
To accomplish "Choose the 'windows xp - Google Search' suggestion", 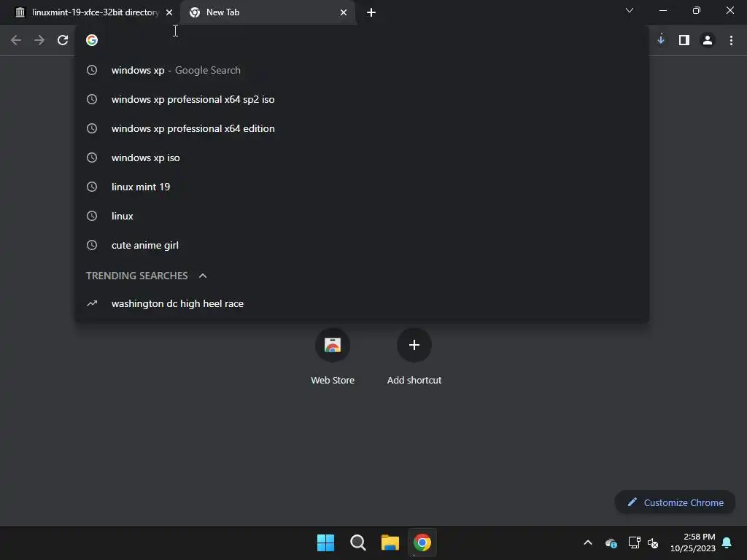I will (362, 70).
